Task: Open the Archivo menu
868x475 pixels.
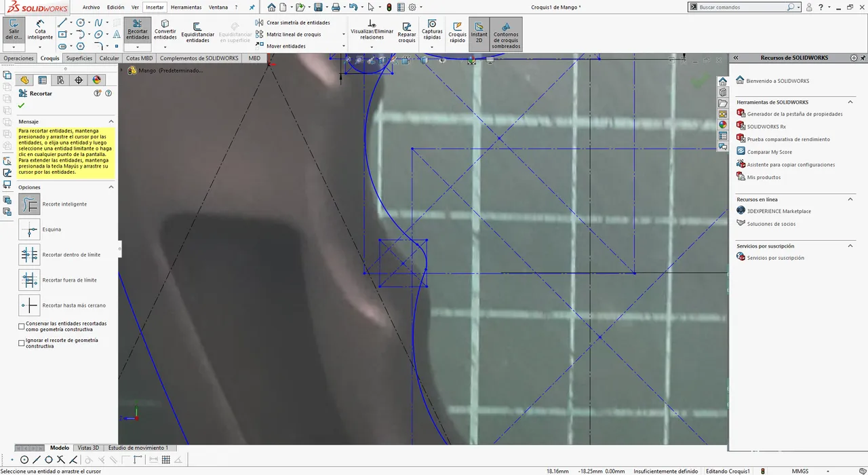Action: click(91, 7)
